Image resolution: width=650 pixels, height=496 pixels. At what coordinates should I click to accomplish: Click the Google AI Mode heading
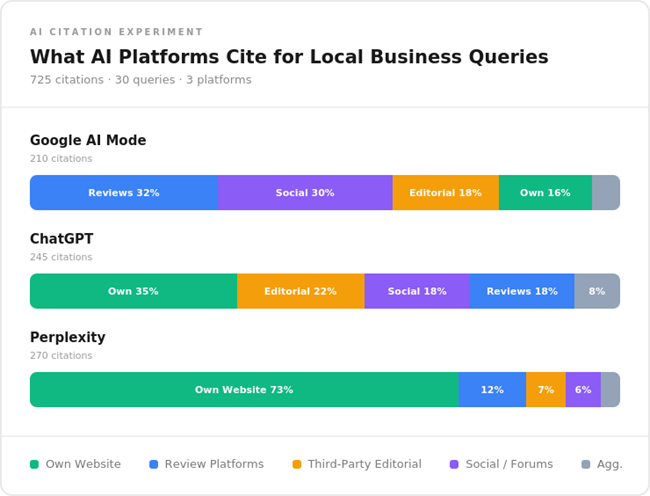pos(88,140)
